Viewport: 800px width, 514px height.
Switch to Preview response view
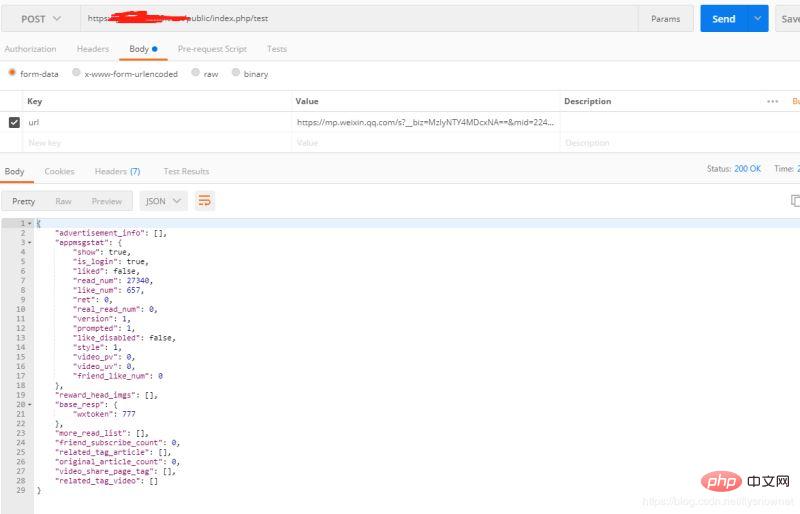pos(107,201)
